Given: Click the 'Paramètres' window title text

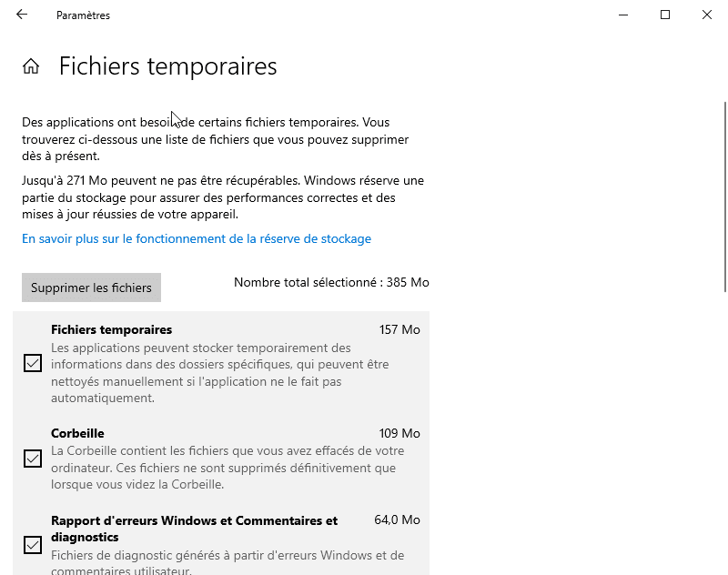Looking at the screenshot, I should coord(83,15).
